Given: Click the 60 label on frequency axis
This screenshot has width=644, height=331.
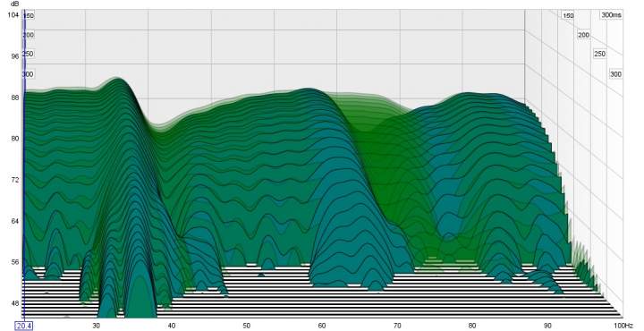Looking at the screenshot, I should (322, 326).
